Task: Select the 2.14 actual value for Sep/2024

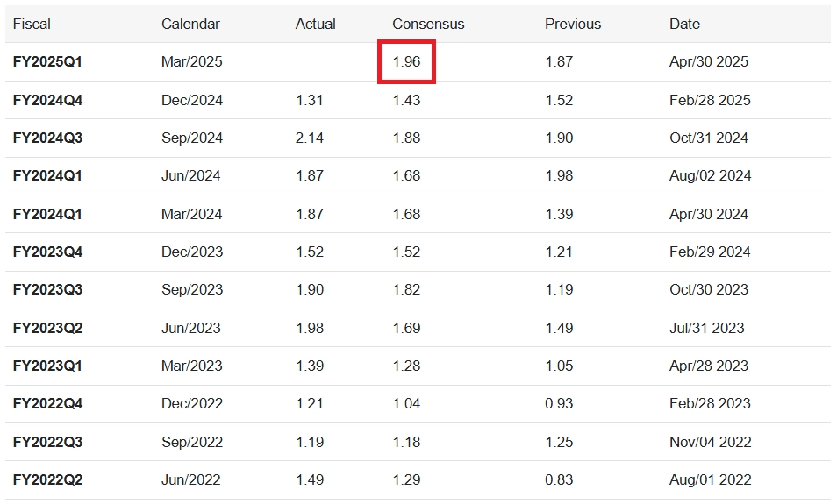Action: click(x=310, y=138)
